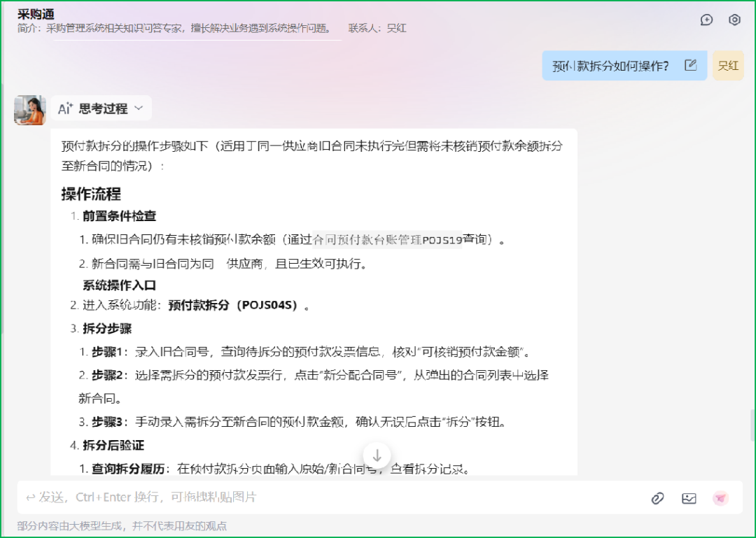This screenshot has height=538, width=756.
Task: Click the assistant's avatar photo
Action: 30,110
